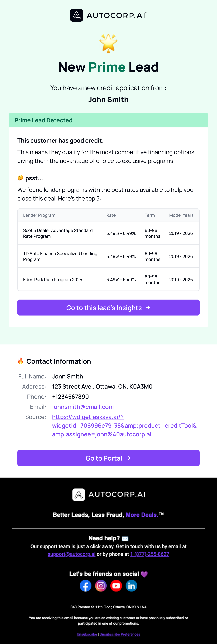Click the Autocorp.ai logo in header
Screen dimensions: 217x644
[108, 15]
